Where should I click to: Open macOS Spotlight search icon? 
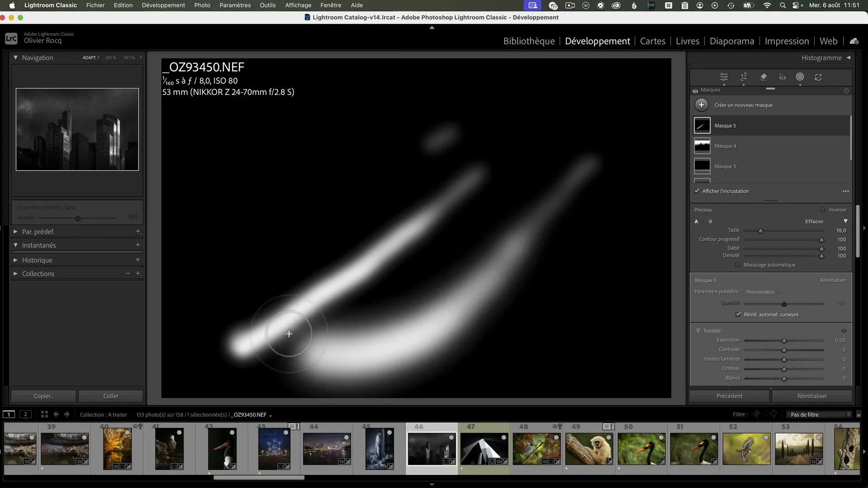[x=783, y=5]
